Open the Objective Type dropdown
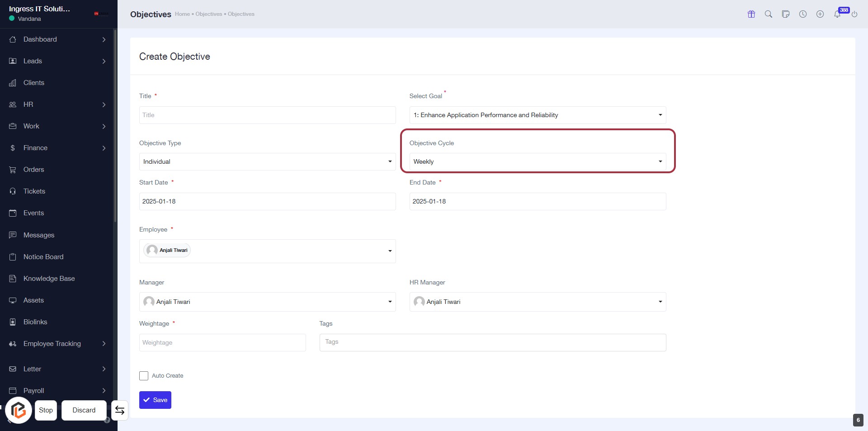 [267, 162]
